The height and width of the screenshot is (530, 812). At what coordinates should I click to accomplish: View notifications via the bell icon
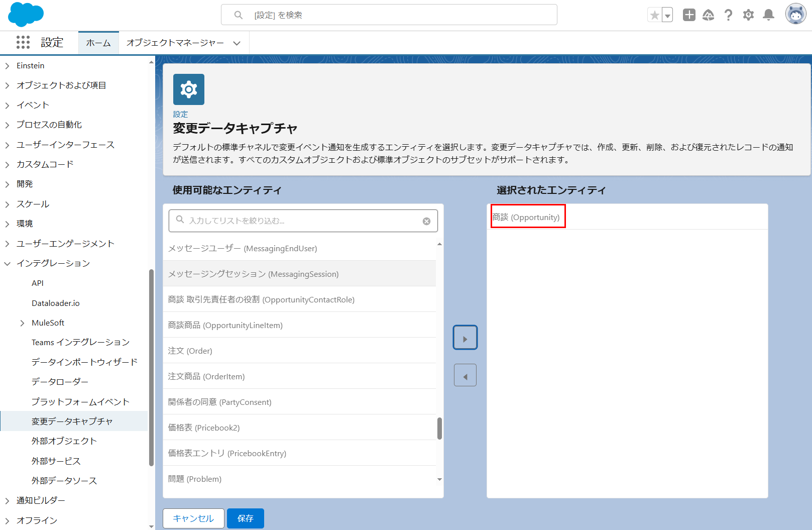coord(768,15)
